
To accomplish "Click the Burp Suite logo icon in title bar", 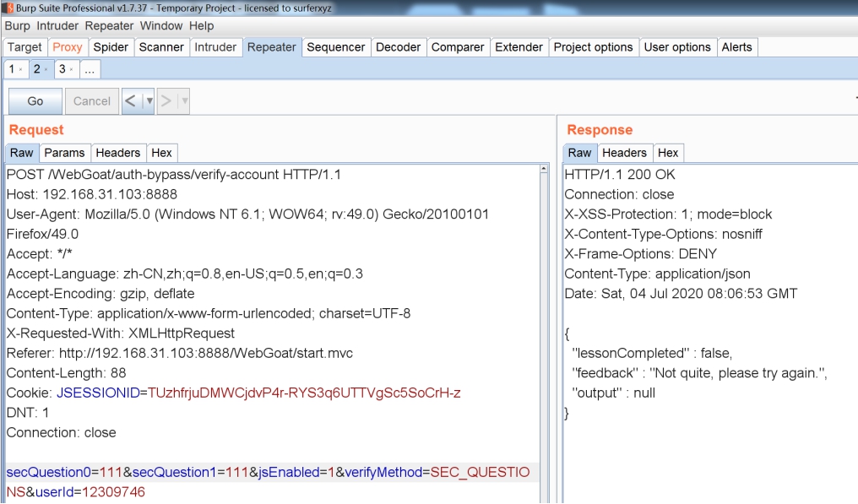I will tap(7, 8).
